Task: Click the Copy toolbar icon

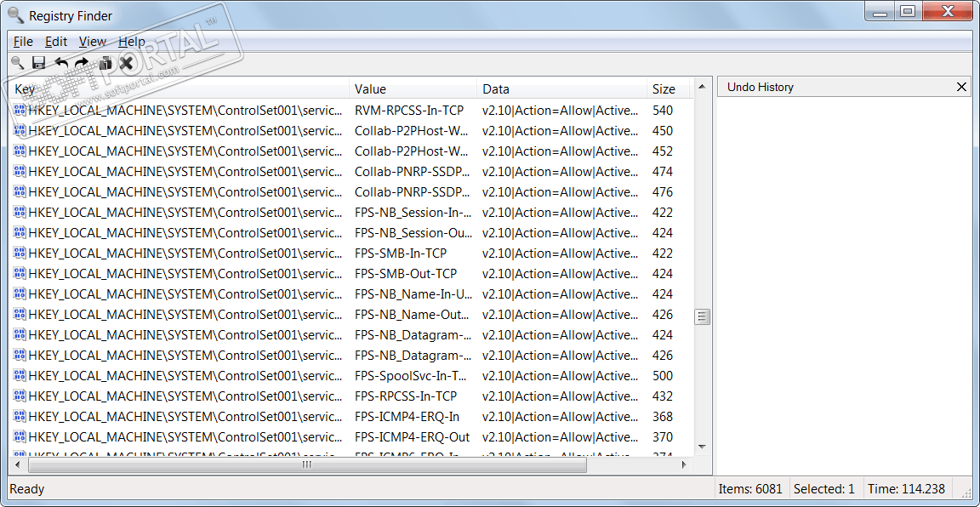Action: click(105, 62)
